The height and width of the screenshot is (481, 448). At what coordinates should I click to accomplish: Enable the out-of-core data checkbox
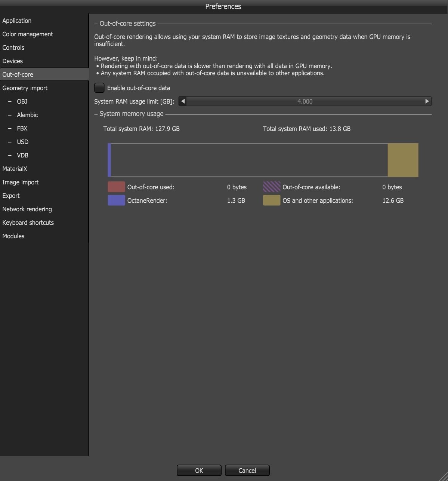click(99, 88)
